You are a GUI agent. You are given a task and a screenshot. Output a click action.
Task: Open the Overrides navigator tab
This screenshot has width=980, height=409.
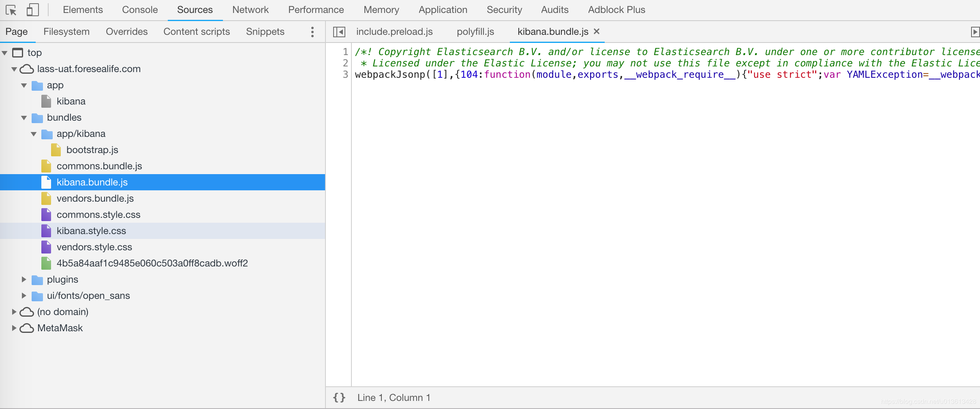point(127,32)
